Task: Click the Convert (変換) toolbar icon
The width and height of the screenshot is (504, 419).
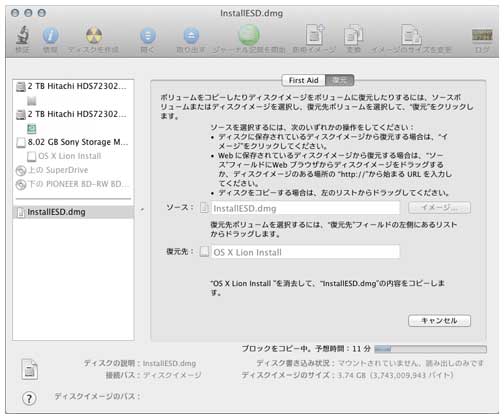Action: [353, 35]
